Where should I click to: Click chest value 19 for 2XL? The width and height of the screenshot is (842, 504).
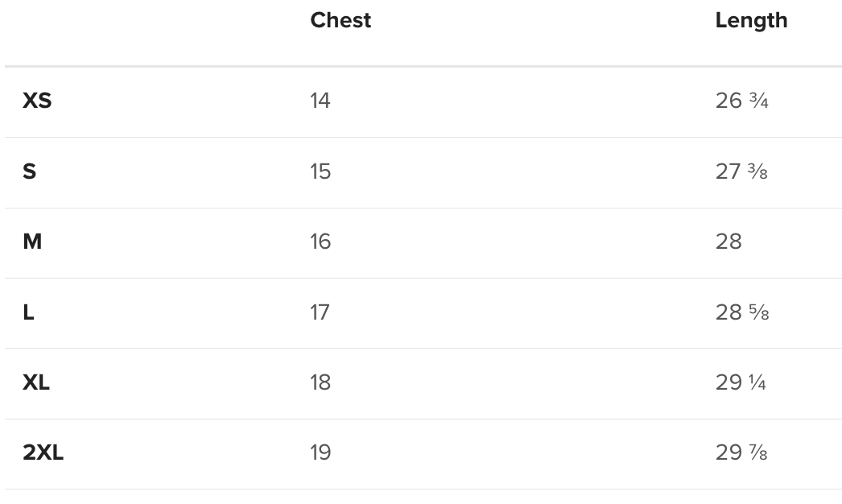click(320, 452)
